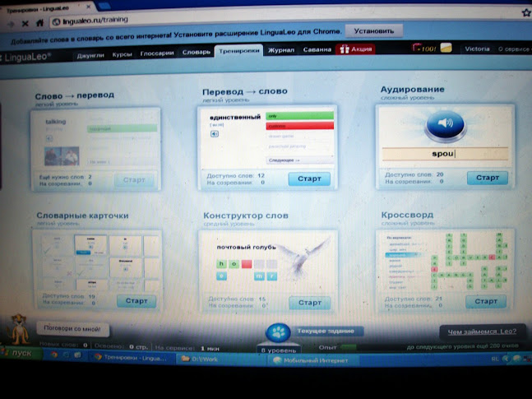Click the Словарные карточки preview image
The height and width of the screenshot is (399, 532).
click(99, 262)
